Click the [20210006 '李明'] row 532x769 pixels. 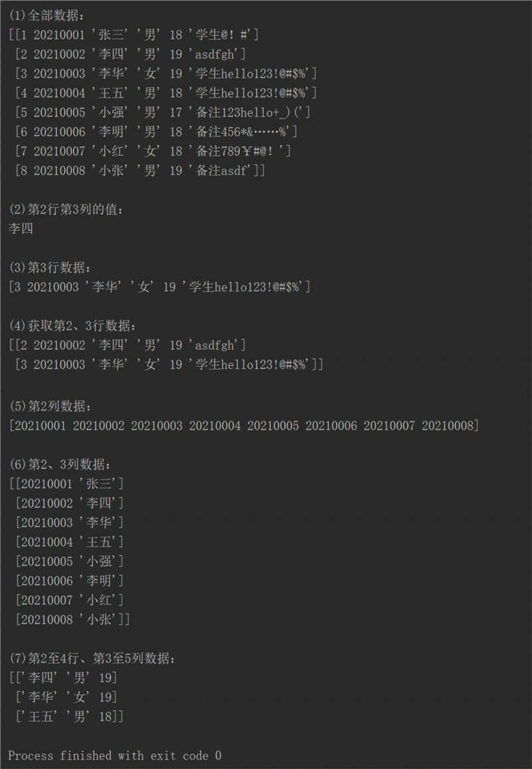70,581
